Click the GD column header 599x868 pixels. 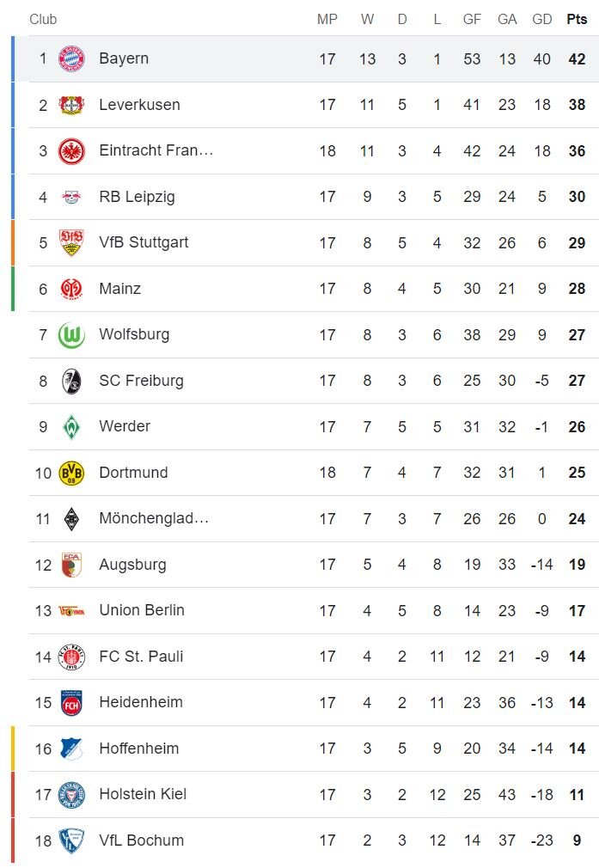(541, 19)
